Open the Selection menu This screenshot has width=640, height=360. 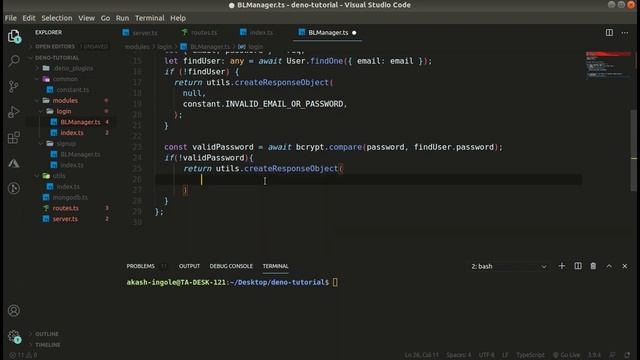pos(56,18)
